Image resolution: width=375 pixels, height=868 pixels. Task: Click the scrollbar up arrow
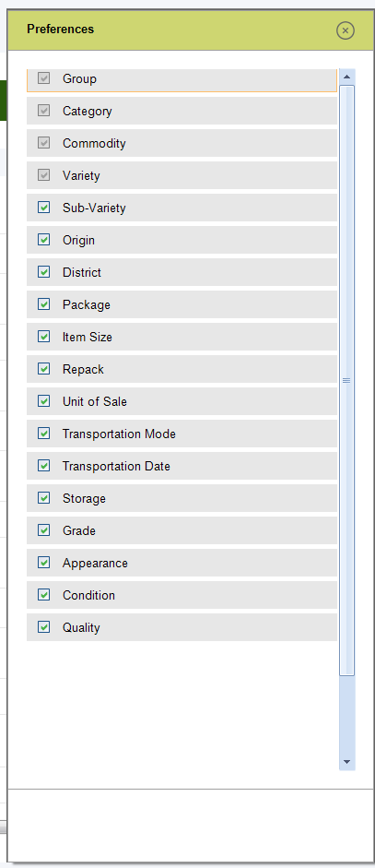346,77
